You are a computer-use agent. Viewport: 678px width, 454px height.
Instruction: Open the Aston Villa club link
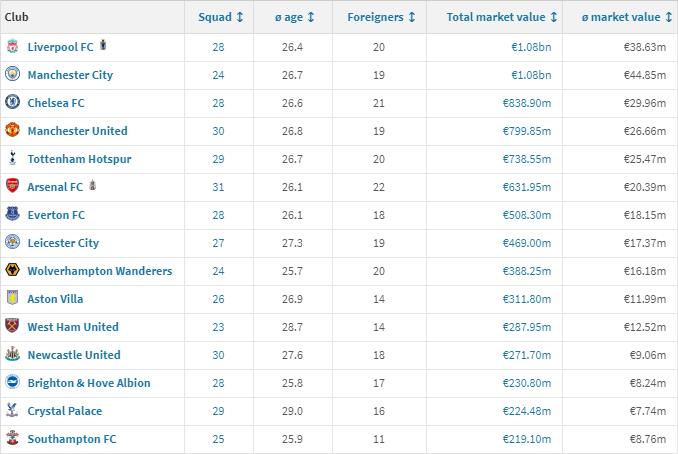pos(56,299)
